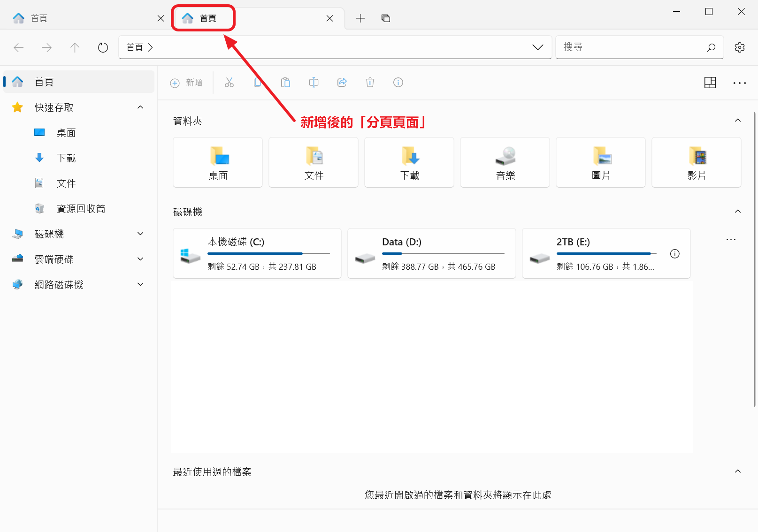The image size is (758, 532).
Task: Click the vertical scrollbar
Action: pos(755,258)
